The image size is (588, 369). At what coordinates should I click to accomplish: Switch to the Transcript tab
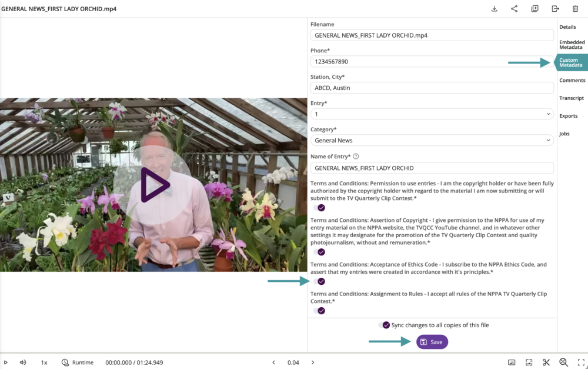[572, 98]
